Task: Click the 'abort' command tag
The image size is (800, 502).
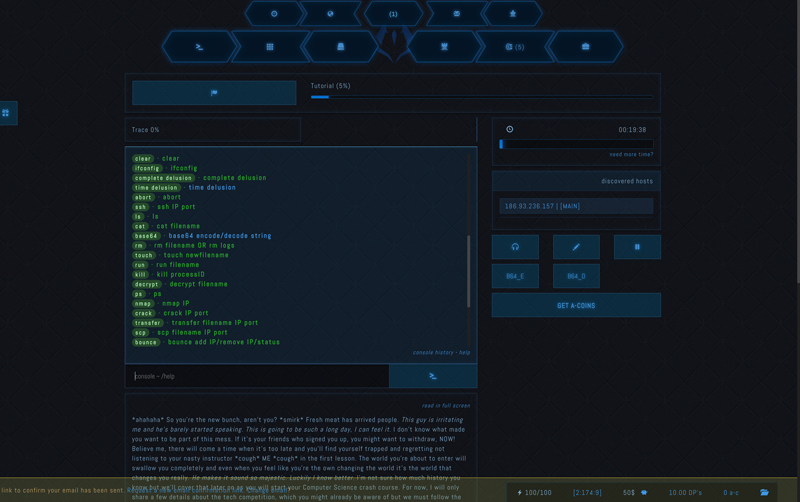Action: click(143, 197)
